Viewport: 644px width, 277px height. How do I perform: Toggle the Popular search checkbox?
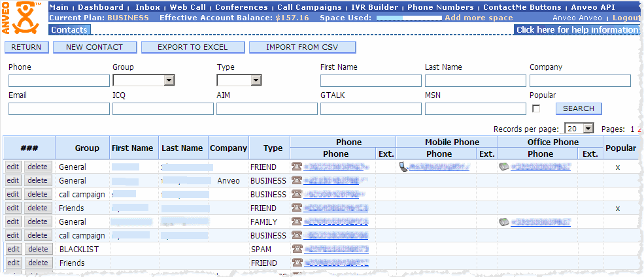coord(536,108)
